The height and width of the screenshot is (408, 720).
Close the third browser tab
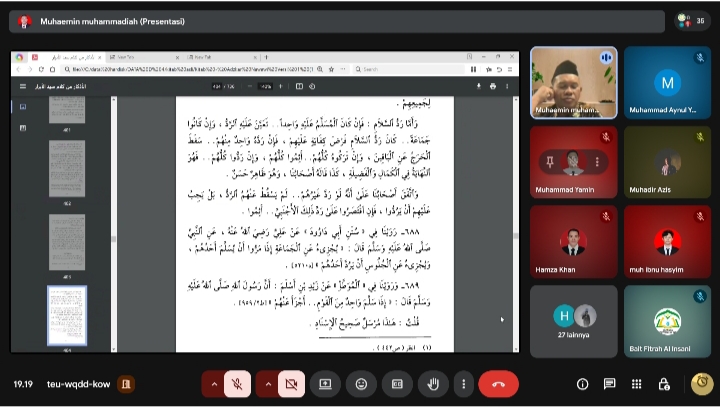tap(255, 57)
